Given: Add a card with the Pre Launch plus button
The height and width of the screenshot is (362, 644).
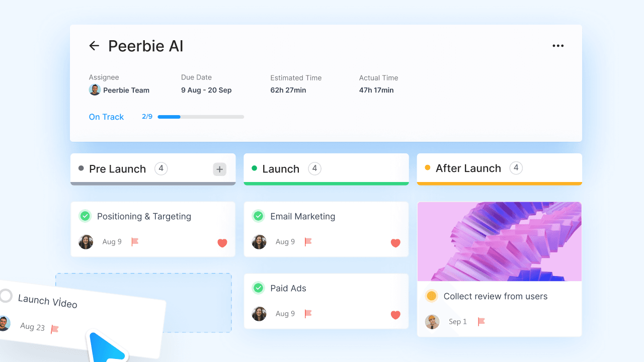Looking at the screenshot, I should point(219,169).
